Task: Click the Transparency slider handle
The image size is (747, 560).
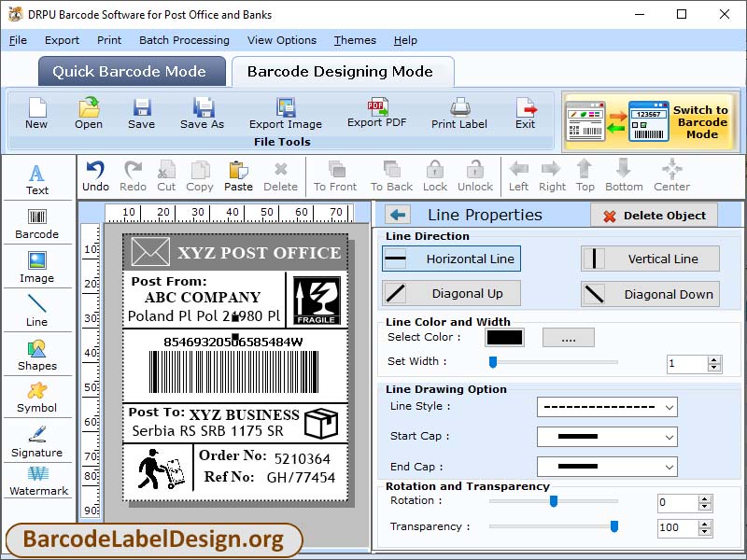Action: click(614, 526)
